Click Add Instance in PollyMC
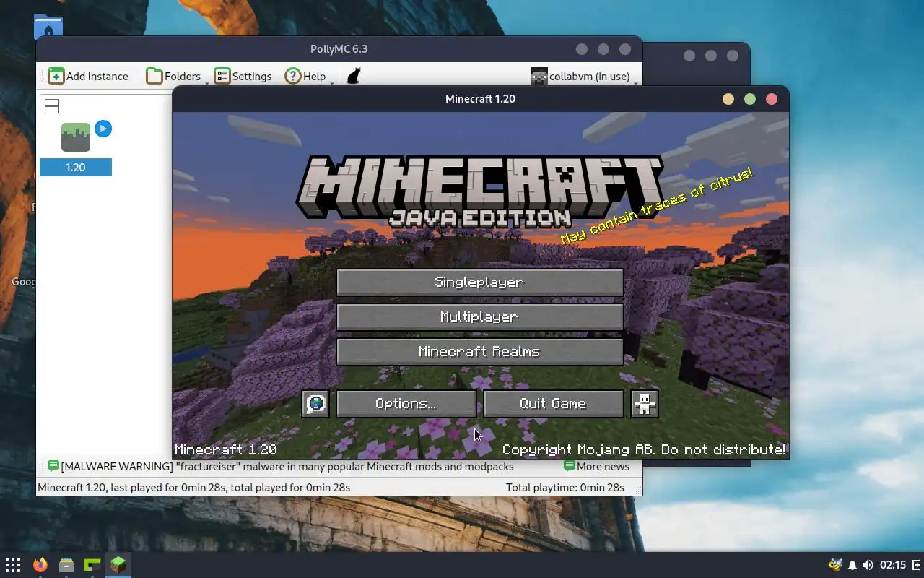This screenshot has width=924, height=578. 88,76
